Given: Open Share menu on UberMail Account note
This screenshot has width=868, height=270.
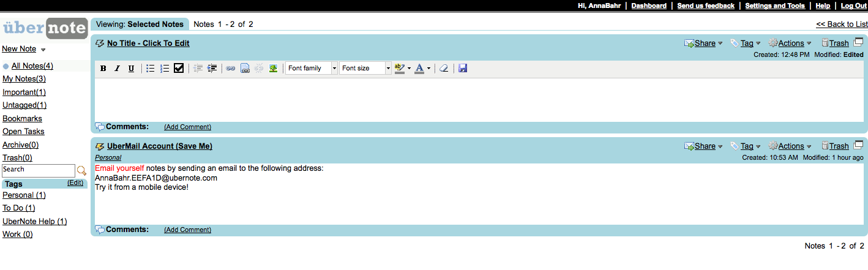Looking at the screenshot, I should point(703,146).
